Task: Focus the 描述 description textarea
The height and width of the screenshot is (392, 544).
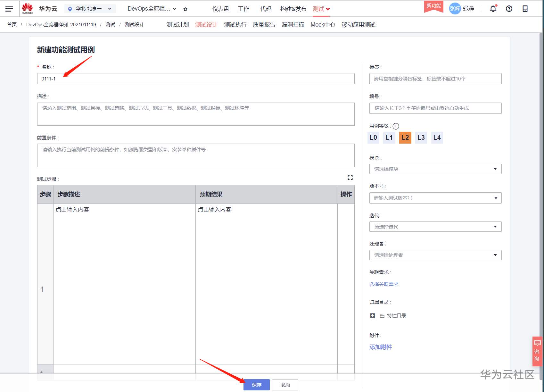Action: tap(196, 114)
